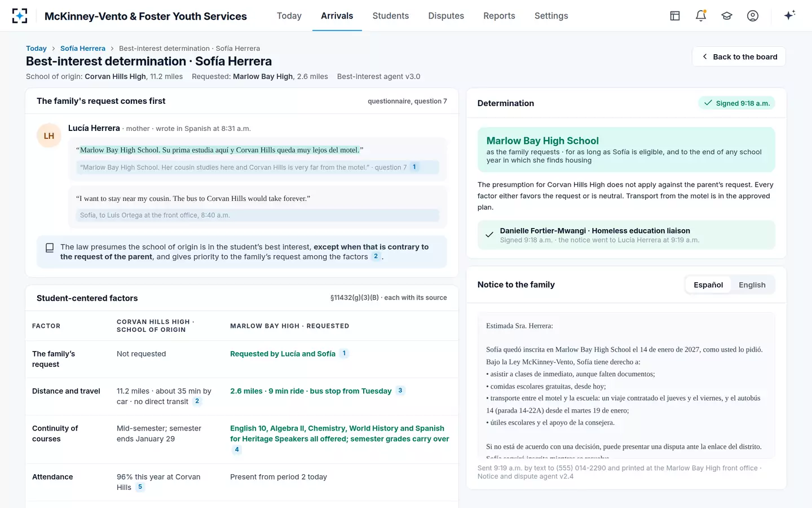Click the Signed 9:18 a.m. status badge

coord(737,103)
